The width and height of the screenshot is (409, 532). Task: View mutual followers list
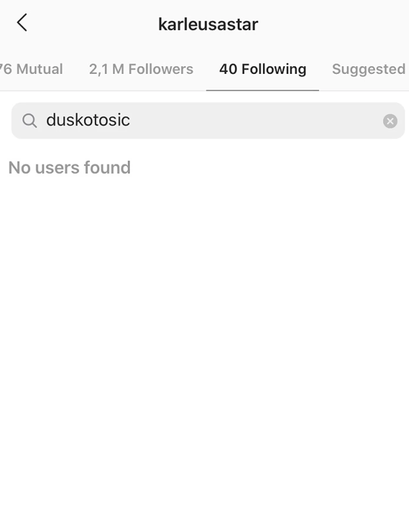[x=31, y=69]
